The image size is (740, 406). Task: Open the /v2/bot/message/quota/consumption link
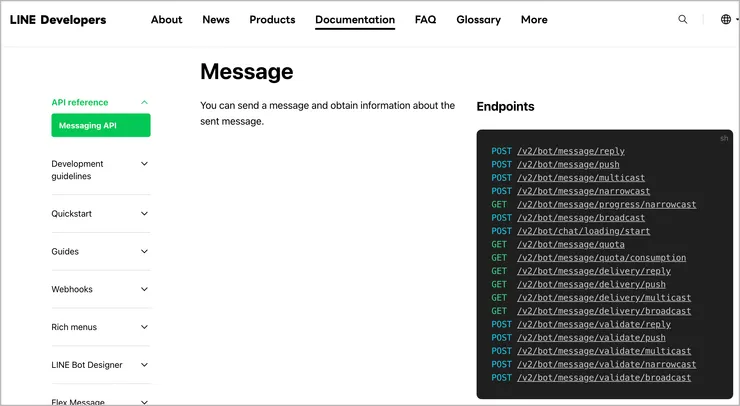pyautogui.click(x=601, y=258)
